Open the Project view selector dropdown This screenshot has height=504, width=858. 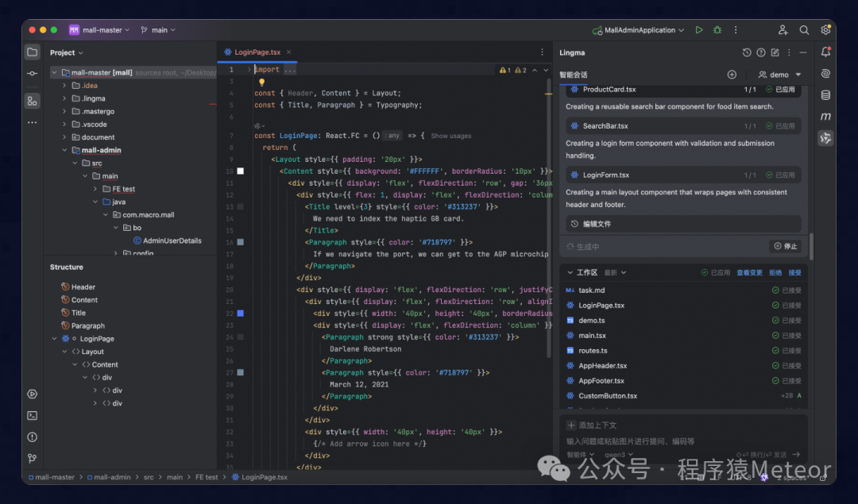[66, 52]
